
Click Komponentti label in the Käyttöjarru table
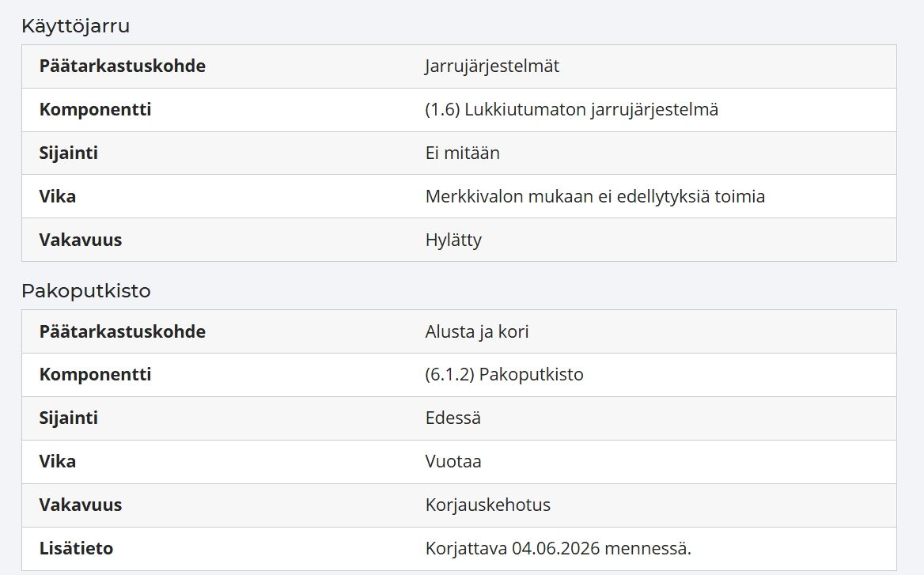96,110
